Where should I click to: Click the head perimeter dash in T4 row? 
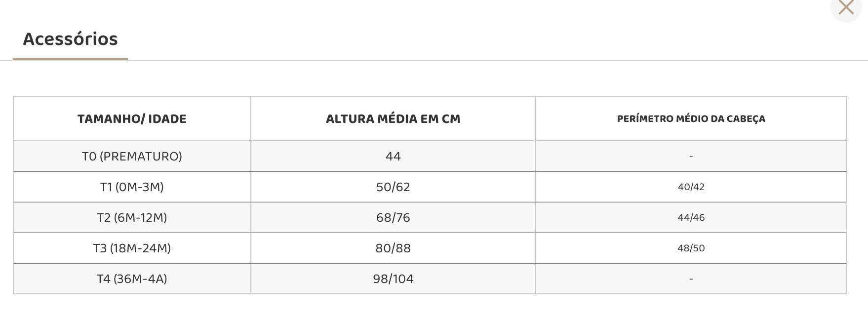(691, 279)
